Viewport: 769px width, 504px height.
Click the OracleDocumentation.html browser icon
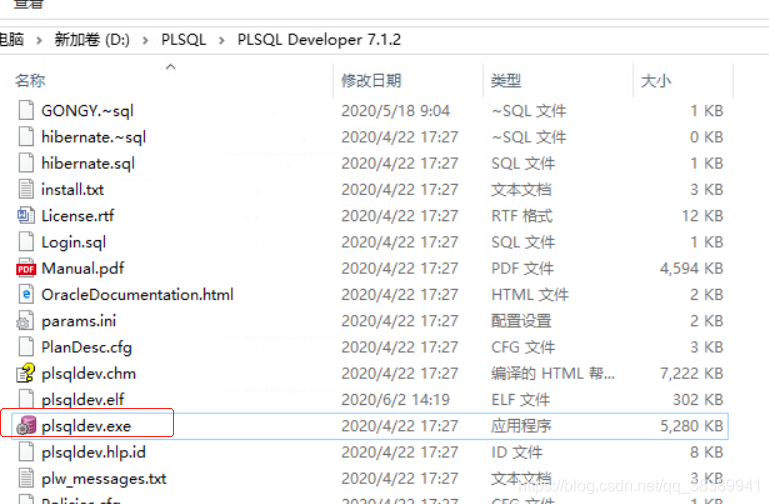point(26,294)
